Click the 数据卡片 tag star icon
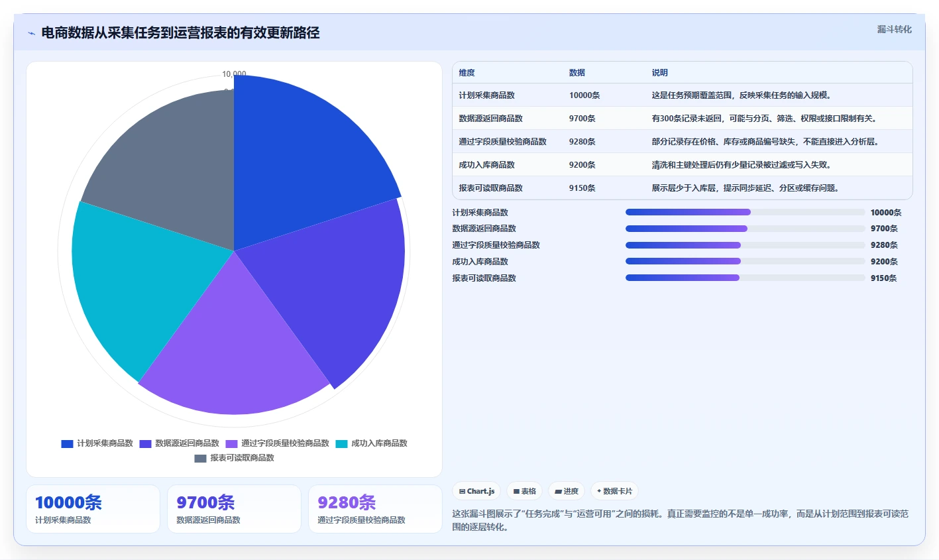 pyautogui.click(x=599, y=491)
